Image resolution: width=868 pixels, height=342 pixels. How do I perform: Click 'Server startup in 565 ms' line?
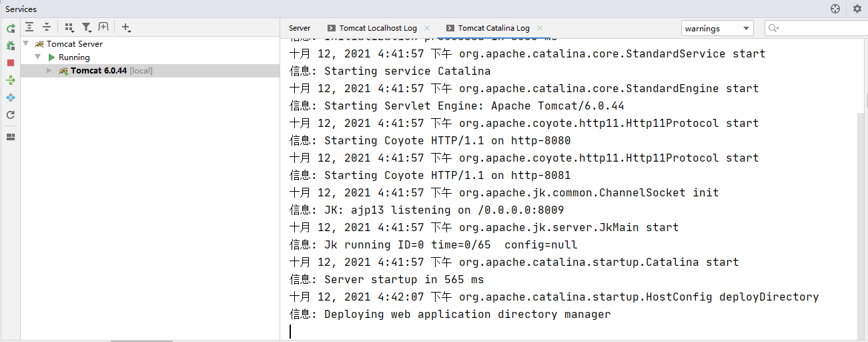point(387,279)
